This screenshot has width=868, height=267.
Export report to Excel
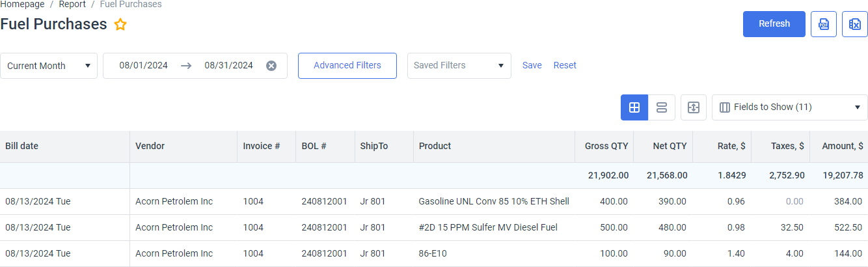pyautogui.click(x=855, y=24)
